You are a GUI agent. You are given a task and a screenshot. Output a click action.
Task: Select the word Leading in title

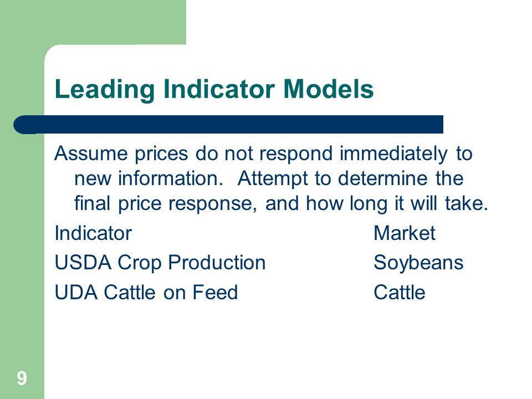click(x=105, y=89)
